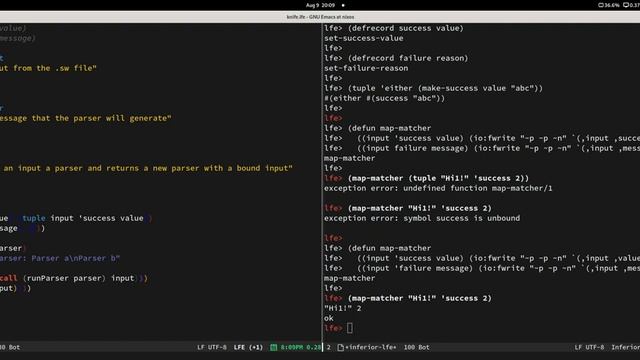
Task: Click the notification dot beside the clock
Action: pos(343,5)
